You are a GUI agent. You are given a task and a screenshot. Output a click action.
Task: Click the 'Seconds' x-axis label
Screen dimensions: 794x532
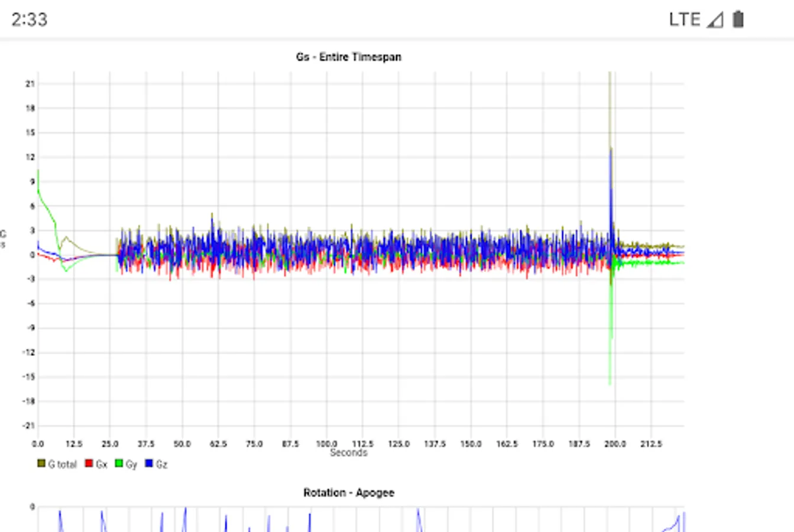click(x=349, y=453)
